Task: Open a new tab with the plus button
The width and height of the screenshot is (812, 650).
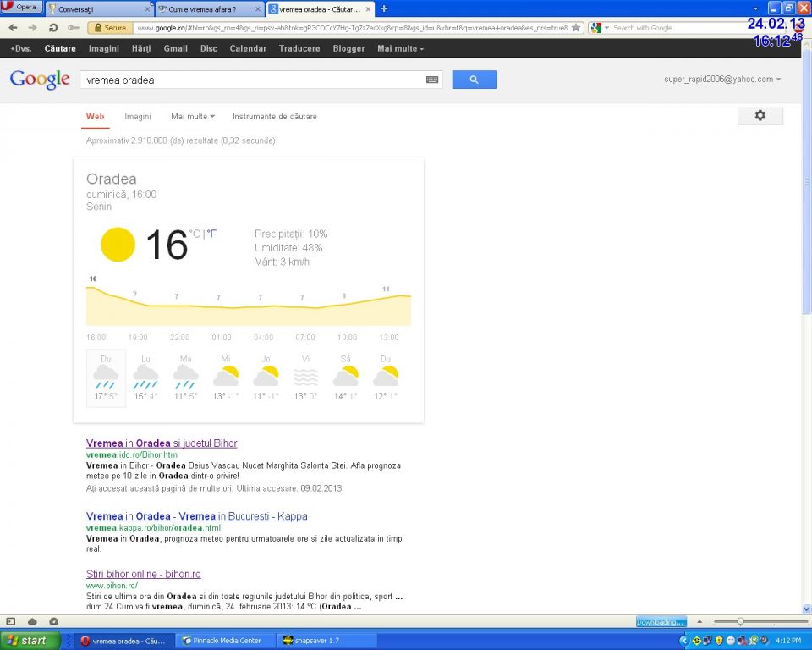Action: [384, 8]
